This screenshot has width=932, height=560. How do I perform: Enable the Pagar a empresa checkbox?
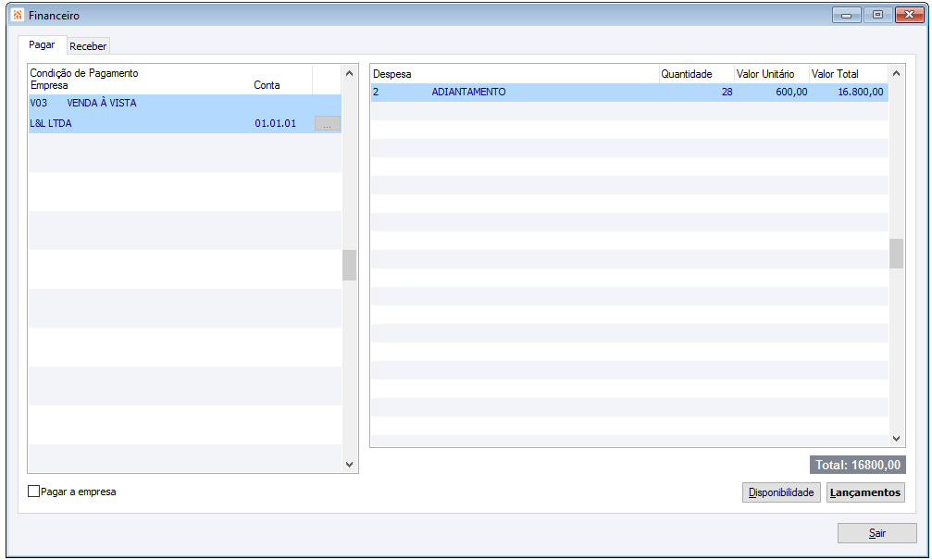pyautogui.click(x=34, y=492)
